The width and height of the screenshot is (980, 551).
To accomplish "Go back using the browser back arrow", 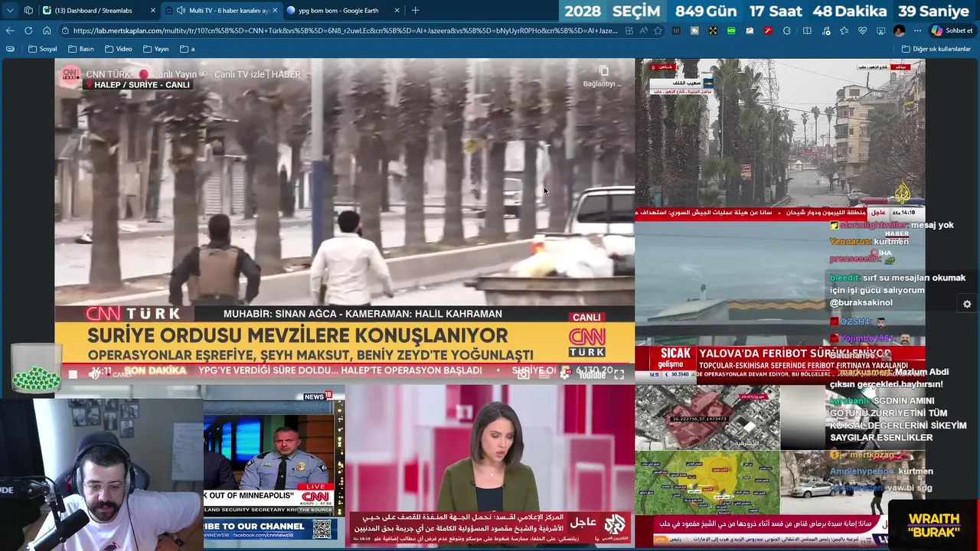I will pyautogui.click(x=10, y=31).
